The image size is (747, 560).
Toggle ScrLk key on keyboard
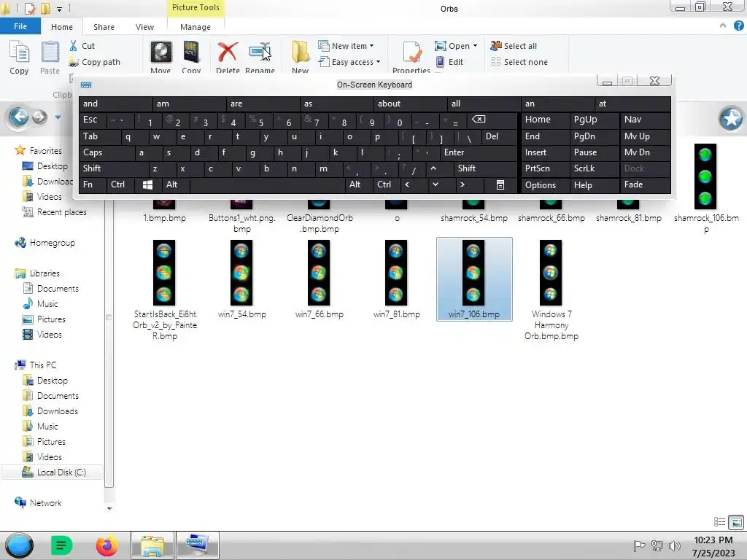pyautogui.click(x=594, y=168)
